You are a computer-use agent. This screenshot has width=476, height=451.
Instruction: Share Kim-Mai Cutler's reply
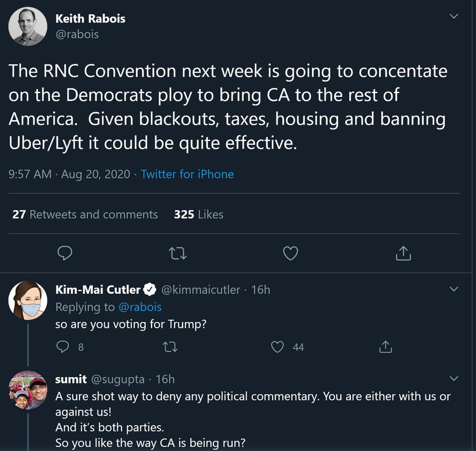[x=385, y=347]
